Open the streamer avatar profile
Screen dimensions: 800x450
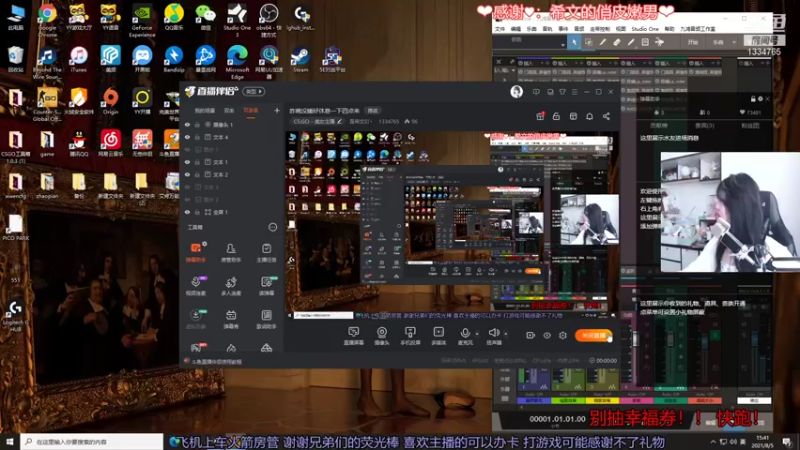[x=516, y=91]
